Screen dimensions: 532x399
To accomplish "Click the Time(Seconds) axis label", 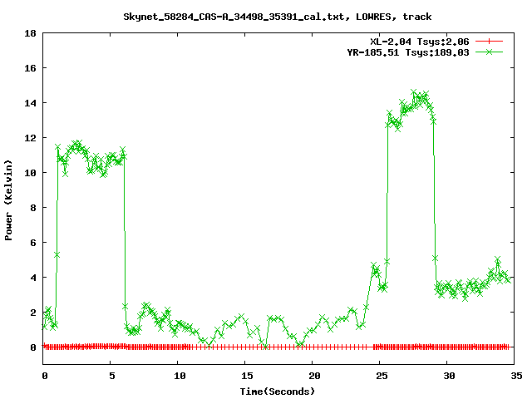I will point(278,392).
